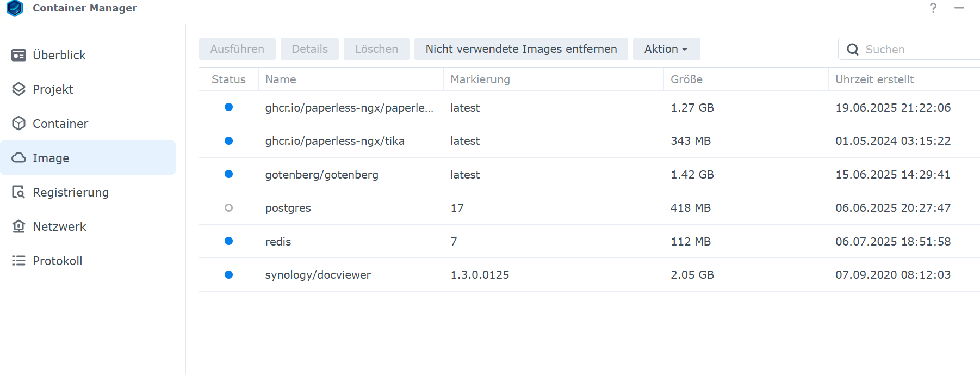Screen dimensions: 980x374
Task: Click the tag 17 of postgres
Action: point(457,208)
